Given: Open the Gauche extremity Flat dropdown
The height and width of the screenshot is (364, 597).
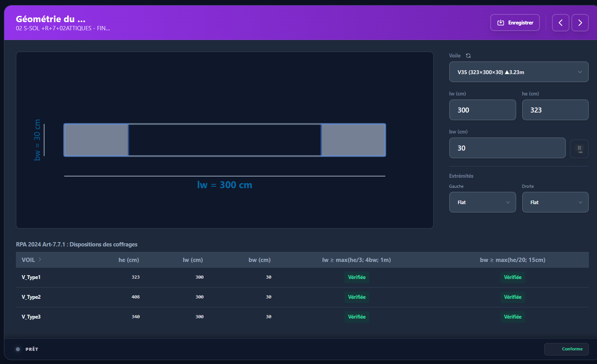Looking at the screenshot, I should [x=482, y=202].
